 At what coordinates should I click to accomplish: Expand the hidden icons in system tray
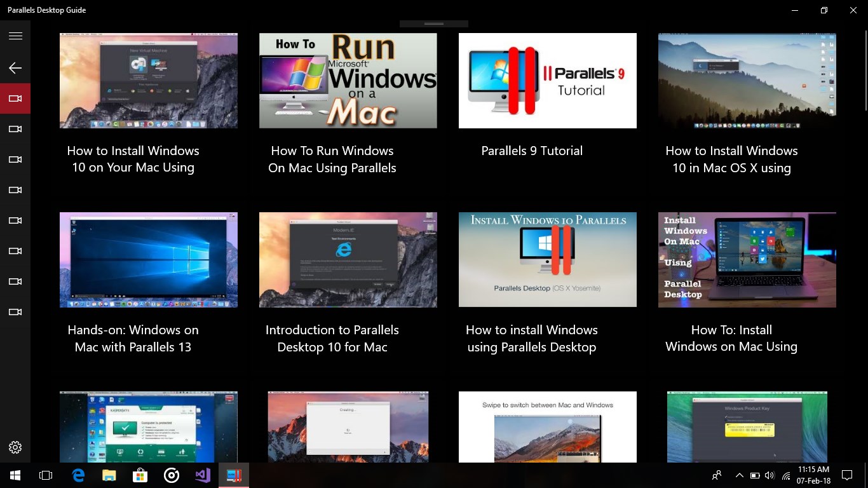point(739,475)
